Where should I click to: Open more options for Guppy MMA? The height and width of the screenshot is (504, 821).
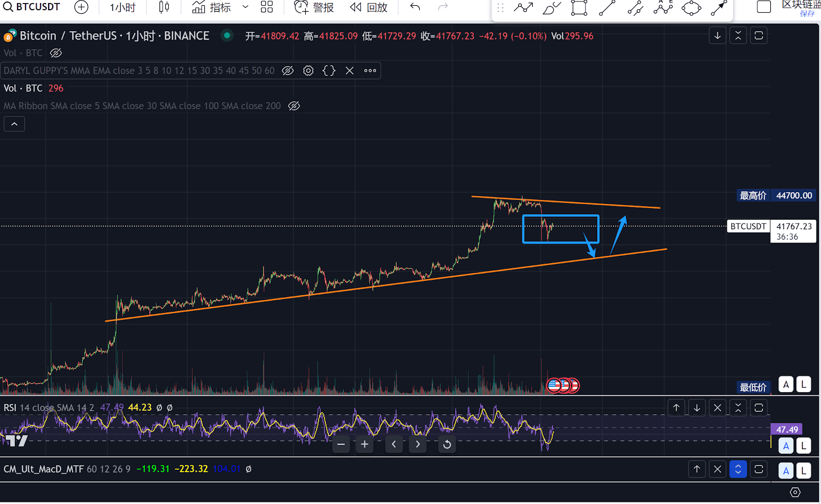pyautogui.click(x=370, y=71)
